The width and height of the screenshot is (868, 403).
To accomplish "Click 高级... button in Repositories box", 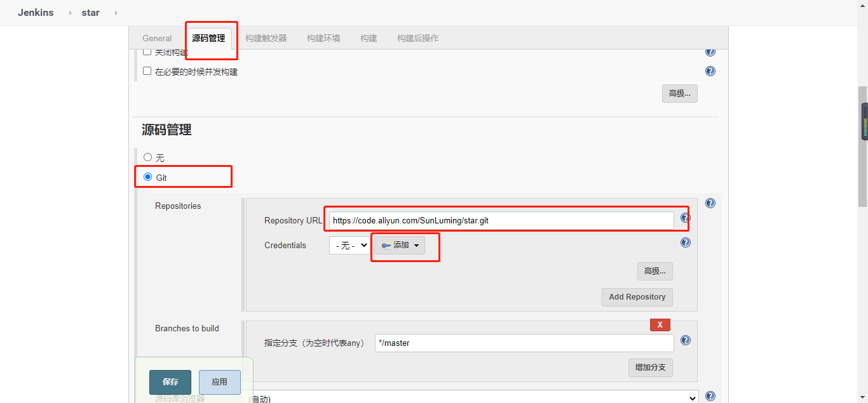I will coord(655,271).
